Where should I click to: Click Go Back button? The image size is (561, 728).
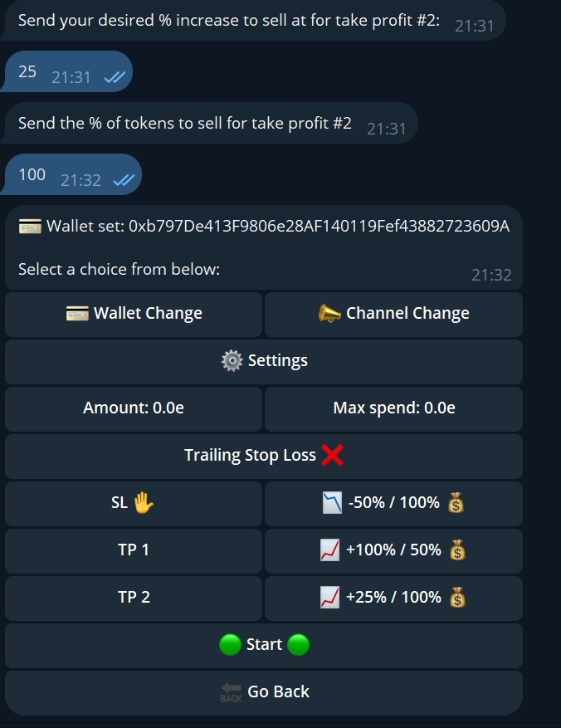tap(264, 692)
